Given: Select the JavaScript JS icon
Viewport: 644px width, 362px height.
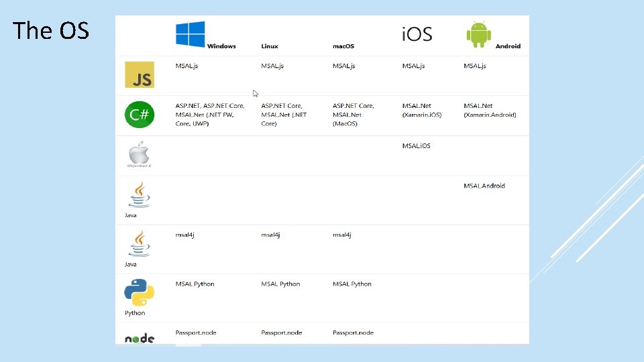Looking at the screenshot, I should [140, 74].
